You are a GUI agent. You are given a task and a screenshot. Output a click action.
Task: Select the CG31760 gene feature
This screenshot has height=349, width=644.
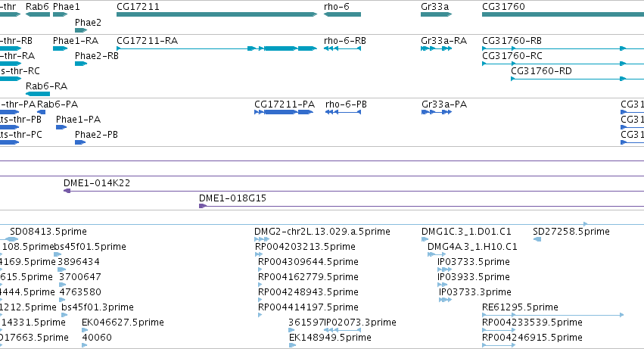[x=563, y=14]
